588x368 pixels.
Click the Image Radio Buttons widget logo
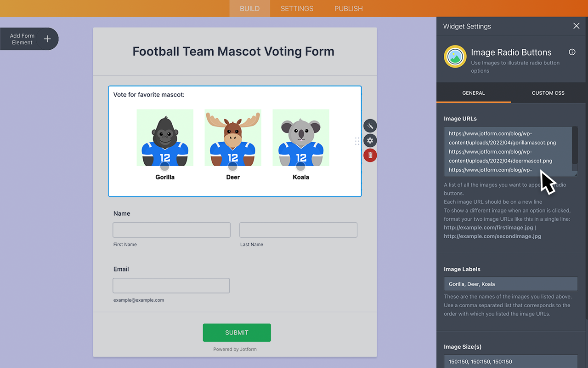coord(455,57)
